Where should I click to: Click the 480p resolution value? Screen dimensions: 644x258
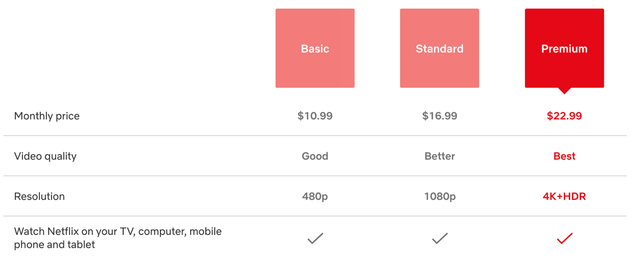pyautogui.click(x=315, y=197)
